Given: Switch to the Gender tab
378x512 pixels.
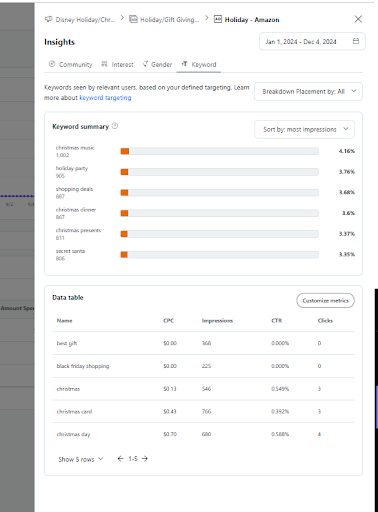Looking at the screenshot, I should click(x=157, y=64).
